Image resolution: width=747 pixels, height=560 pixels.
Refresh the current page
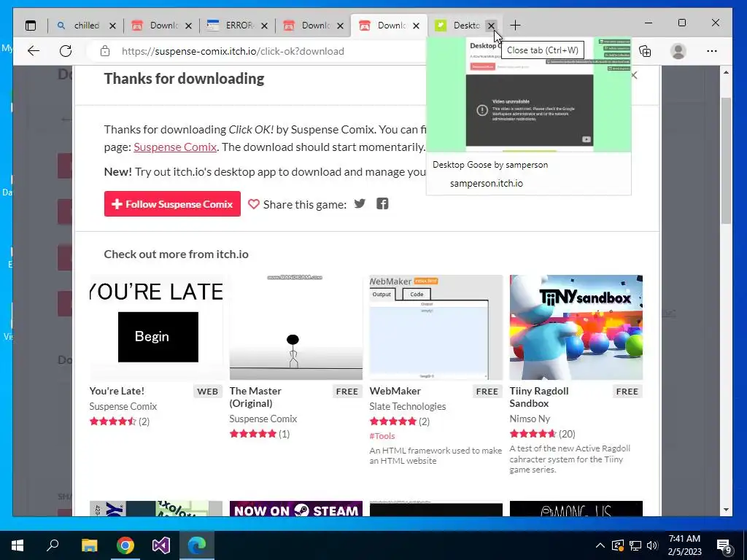point(66,51)
